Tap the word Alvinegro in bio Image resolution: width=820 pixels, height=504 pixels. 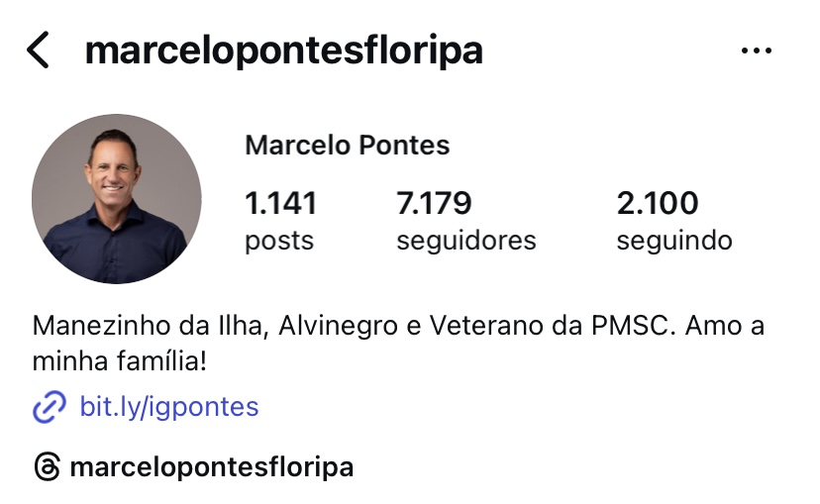pyautogui.click(x=338, y=325)
